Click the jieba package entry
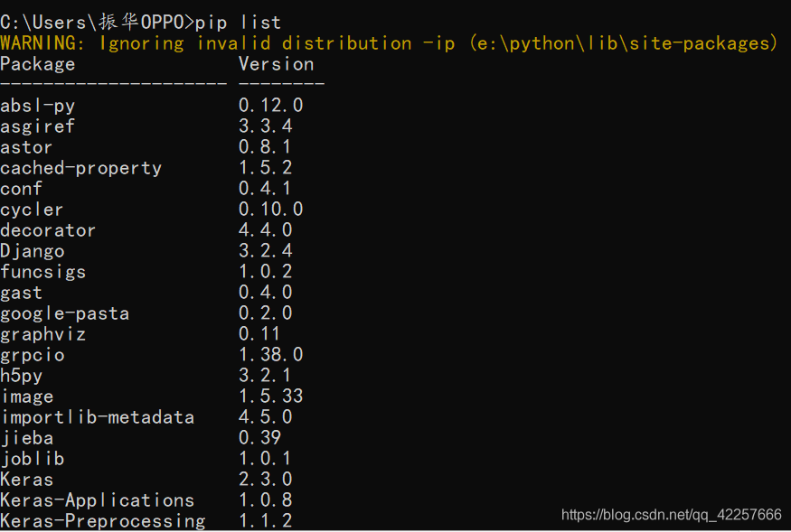This screenshot has width=791, height=532. [x=27, y=438]
